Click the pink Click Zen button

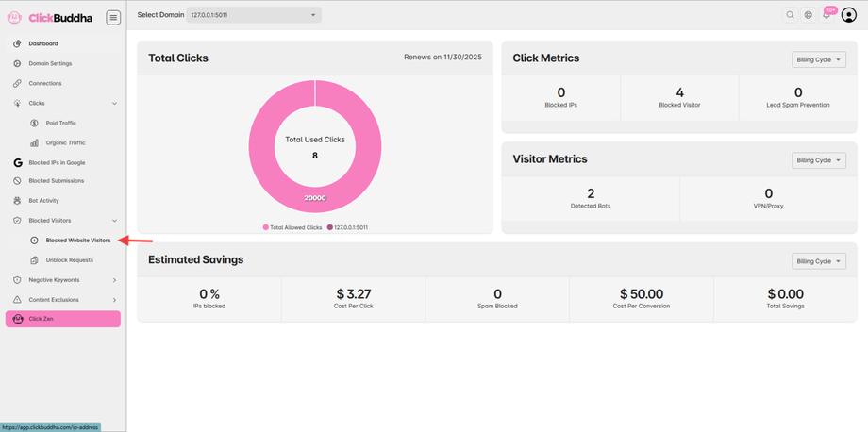(x=63, y=319)
